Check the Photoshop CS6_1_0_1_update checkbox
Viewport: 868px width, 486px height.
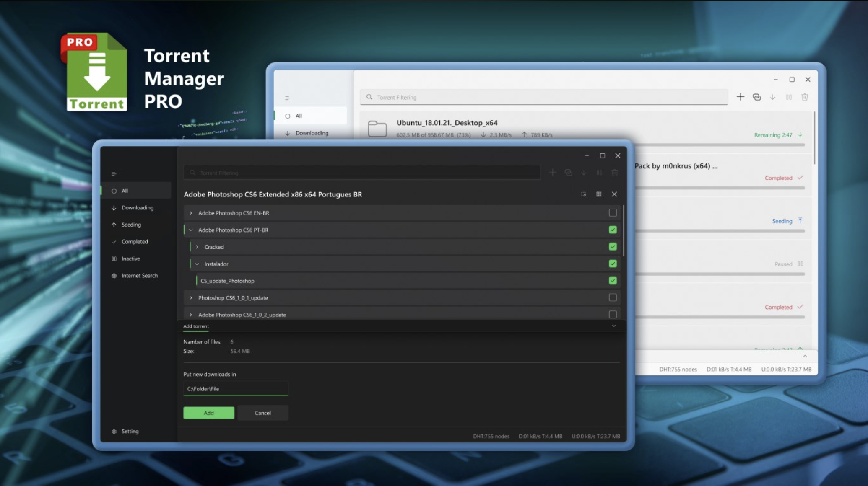[x=613, y=298]
